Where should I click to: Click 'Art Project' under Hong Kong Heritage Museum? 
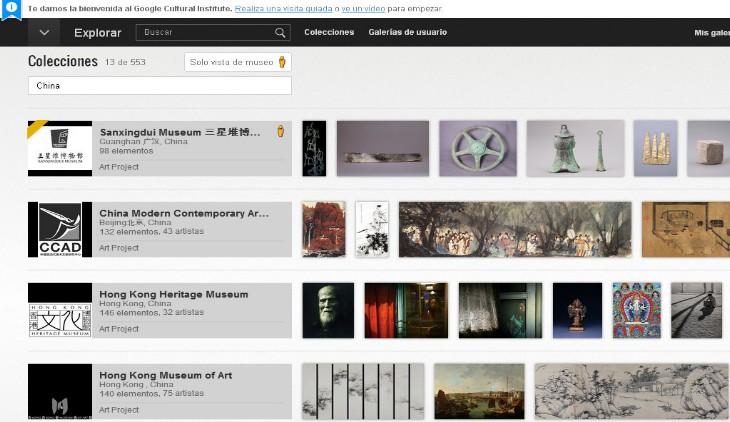click(119, 329)
